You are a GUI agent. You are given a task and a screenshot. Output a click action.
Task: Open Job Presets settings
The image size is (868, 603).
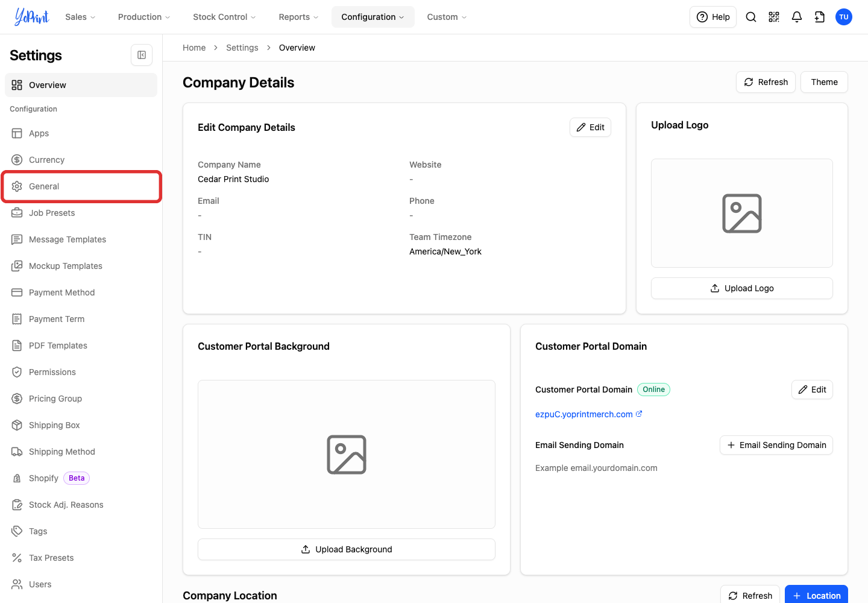[81, 213]
